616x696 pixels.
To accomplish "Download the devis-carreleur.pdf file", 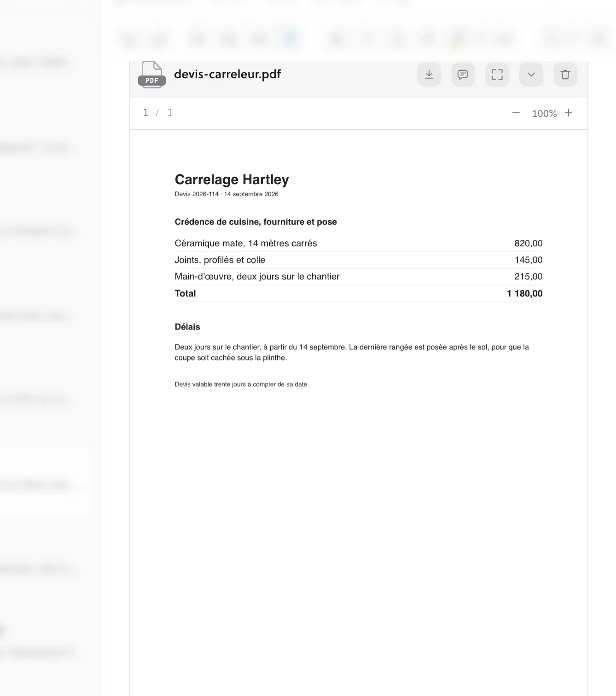I will pyautogui.click(x=429, y=75).
